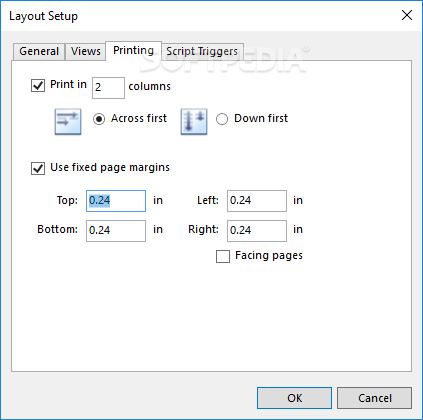423x420 pixels.
Task: Click the Down first arrows icon
Action: tap(194, 122)
